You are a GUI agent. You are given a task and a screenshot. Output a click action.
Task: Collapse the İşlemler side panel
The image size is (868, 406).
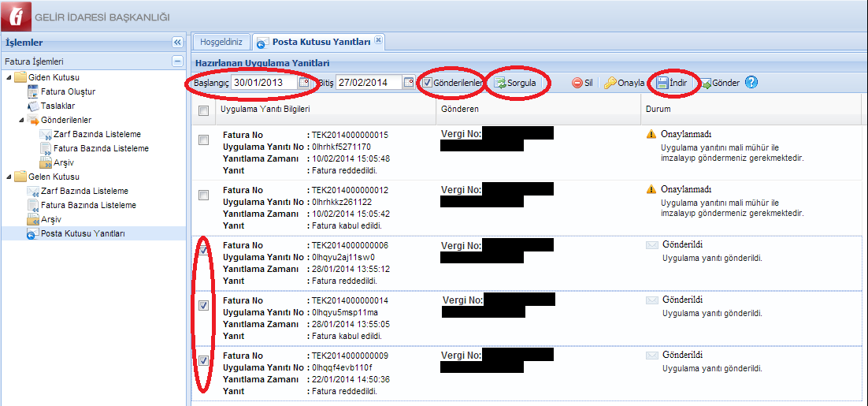click(177, 43)
